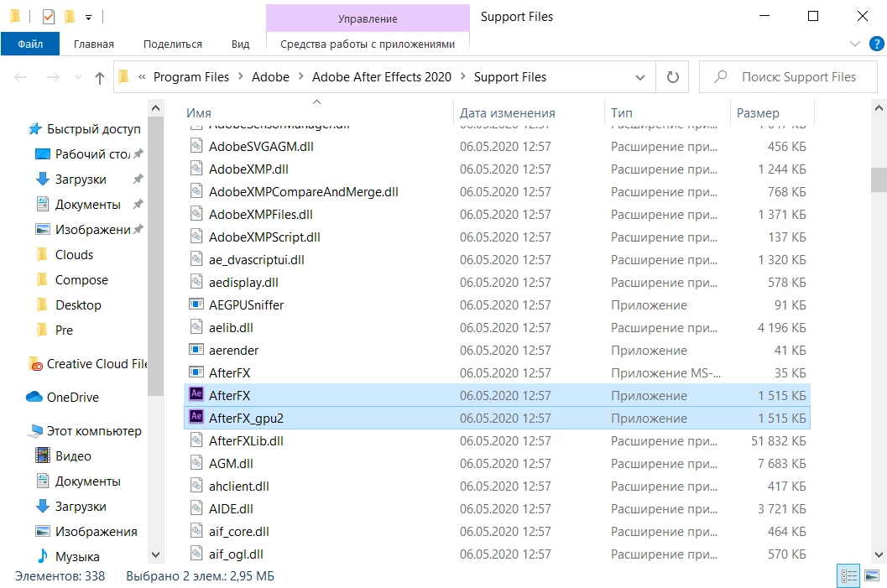Unpin Pictures via its pin icon
Viewport: 887px width, 588px height.
tap(138, 228)
